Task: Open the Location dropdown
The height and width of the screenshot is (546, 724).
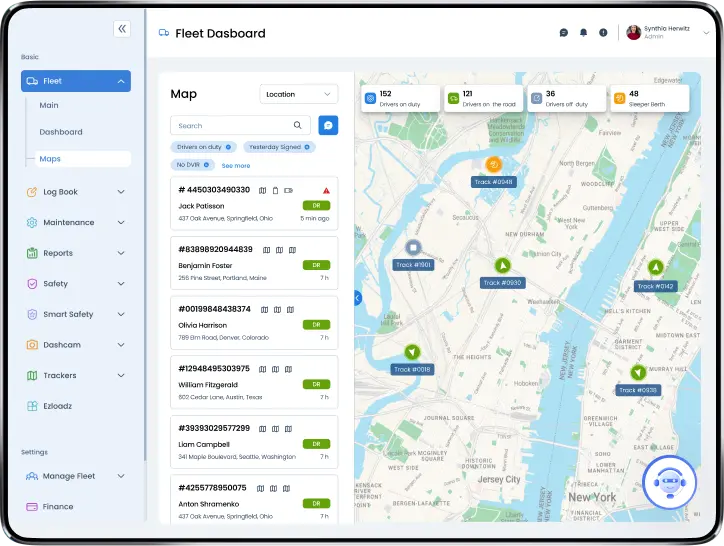Action: tap(299, 94)
